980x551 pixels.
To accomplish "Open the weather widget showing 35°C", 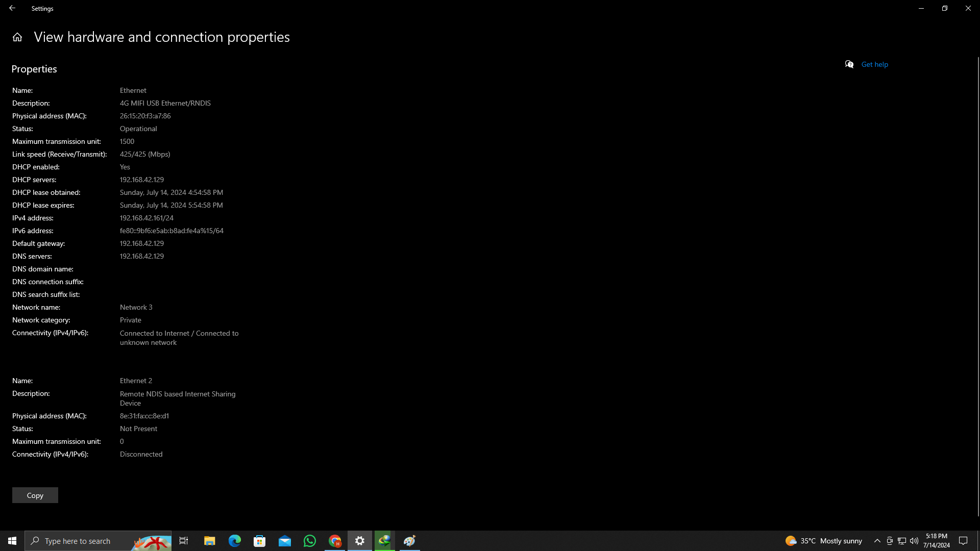I will [x=823, y=541].
